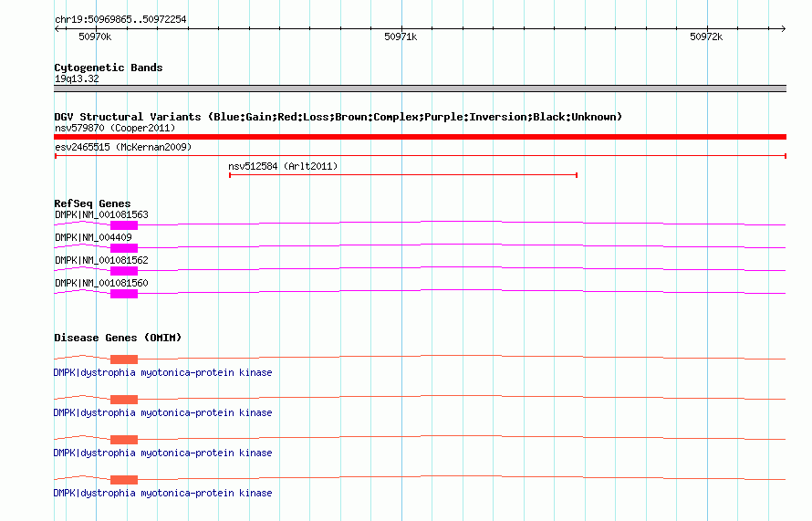Open the fourth DMPK dystrophia myotonica-protein kinase link

pos(162,493)
